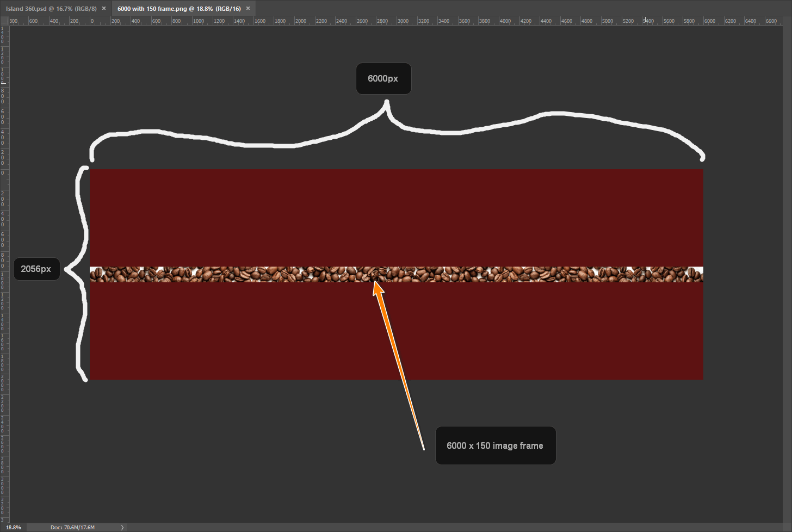The width and height of the screenshot is (792, 532).
Task: Open the status bar arrow menu
Action: pos(122,527)
